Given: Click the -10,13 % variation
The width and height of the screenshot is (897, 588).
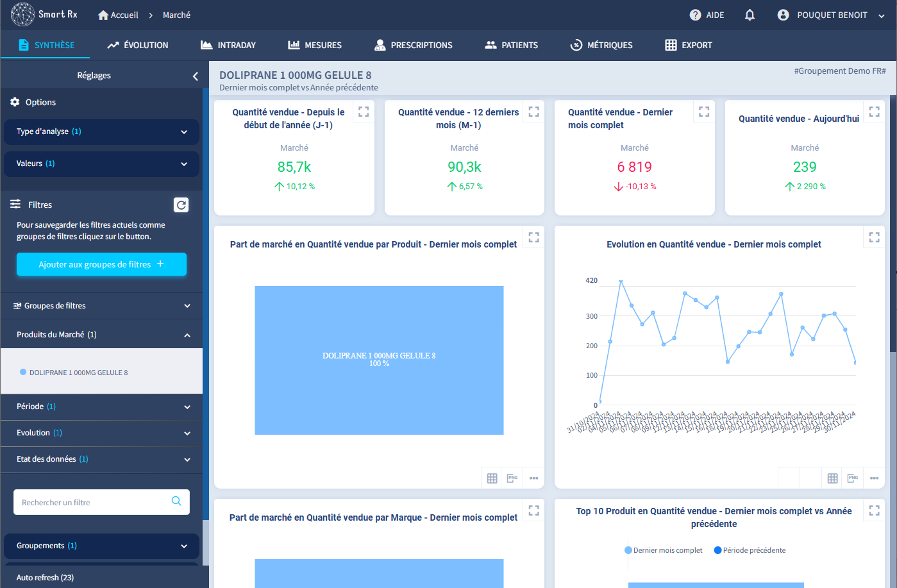Looking at the screenshot, I should (635, 187).
